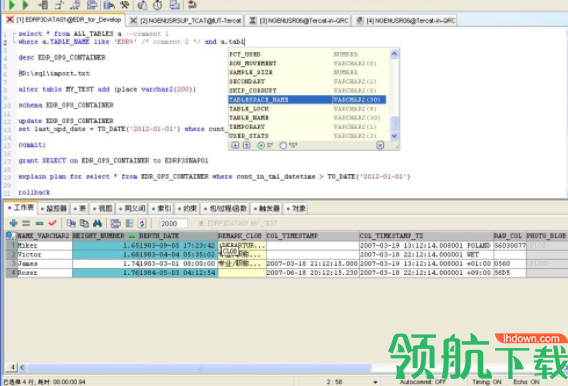Switch to tab [3] NGENUSR06@Tercat-in-QRC

[298, 20]
